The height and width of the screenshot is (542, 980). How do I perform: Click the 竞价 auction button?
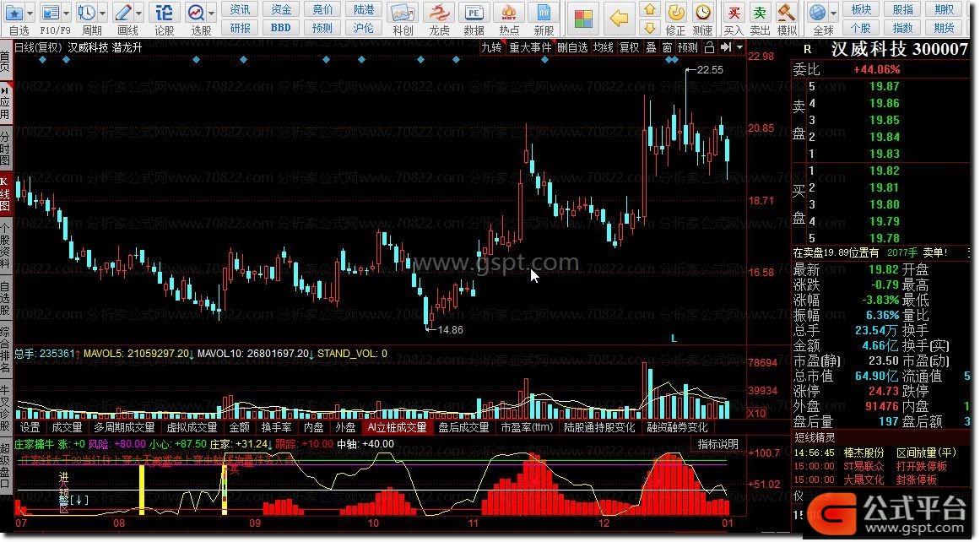(x=322, y=9)
